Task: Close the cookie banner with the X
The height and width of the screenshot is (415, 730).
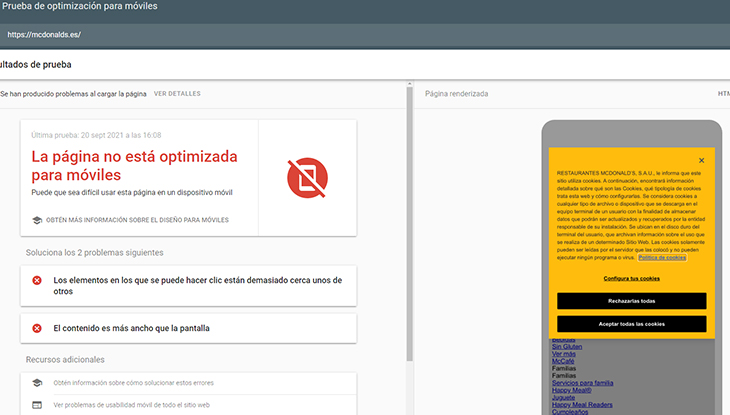Action: pyautogui.click(x=702, y=160)
